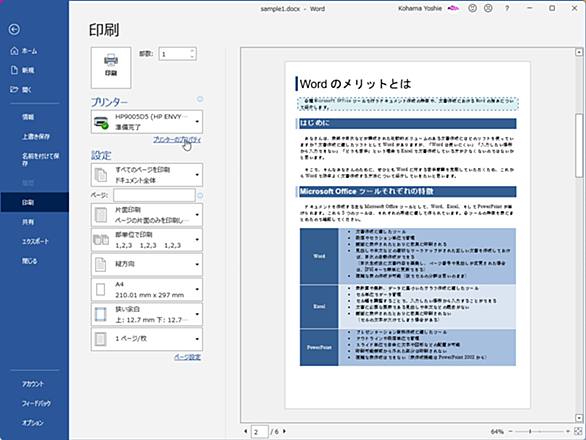Click the preview zoom slider
Viewport: 586px width, 440px height.
(x=539, y=431)
